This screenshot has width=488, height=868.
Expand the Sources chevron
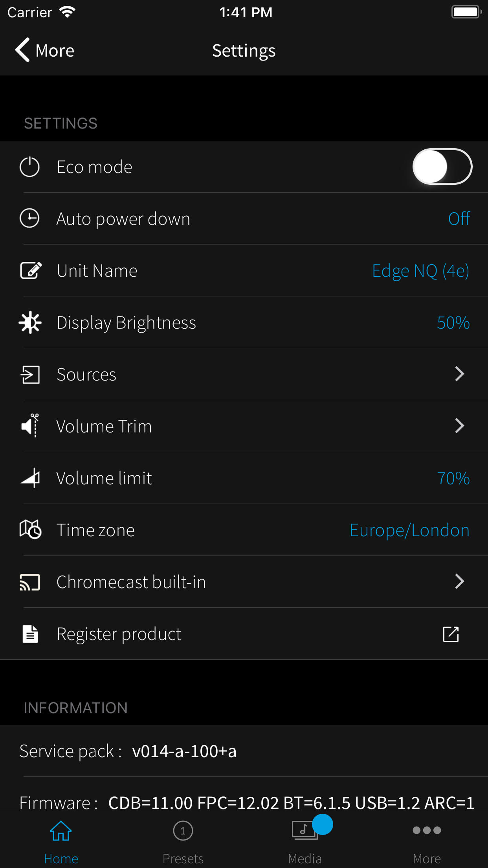460,374
